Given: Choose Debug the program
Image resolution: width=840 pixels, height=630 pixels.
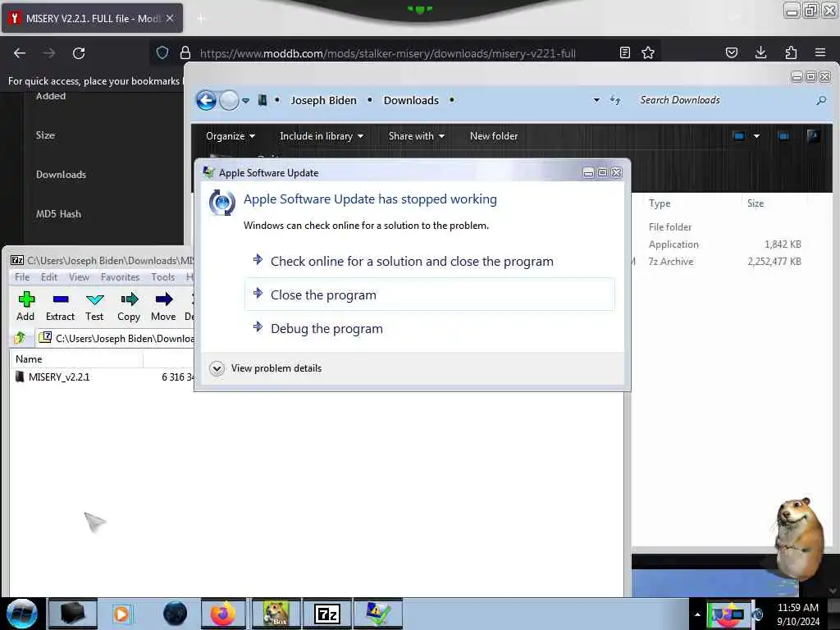Looking at the screenshot, I should [x=430, y=328].
